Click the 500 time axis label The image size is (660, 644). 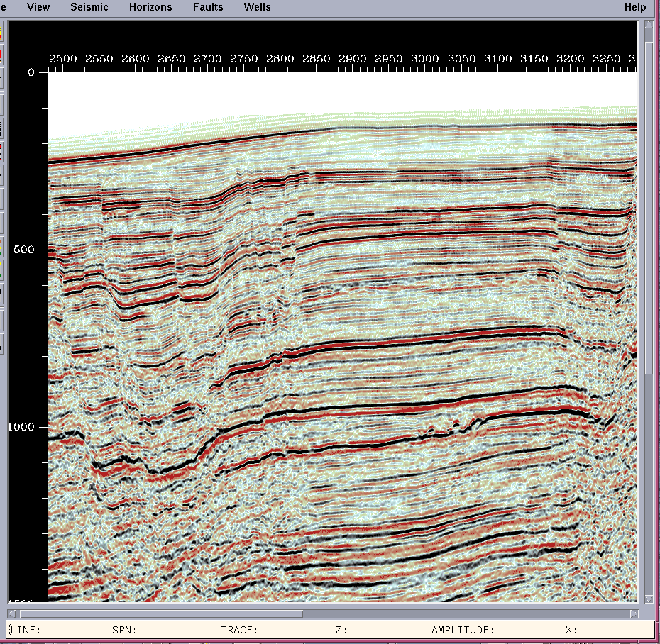23,250
